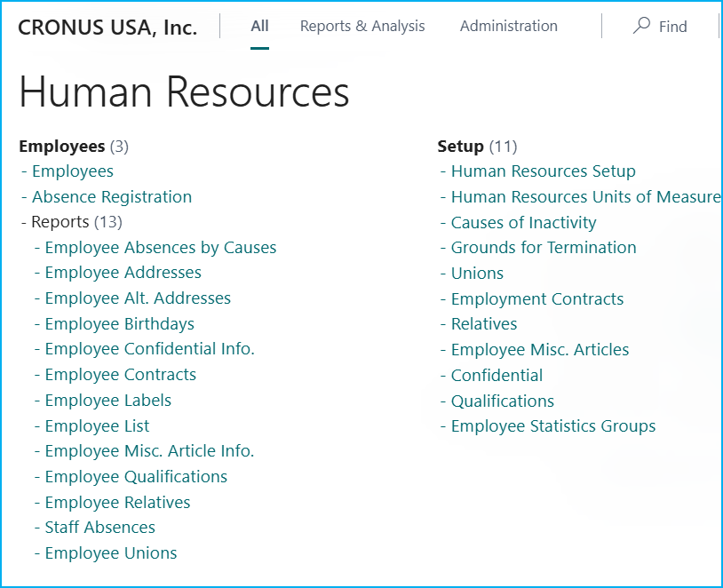The image size is (723, 588).
Task: Open the Employees list link
Action: tap(73, 171)
